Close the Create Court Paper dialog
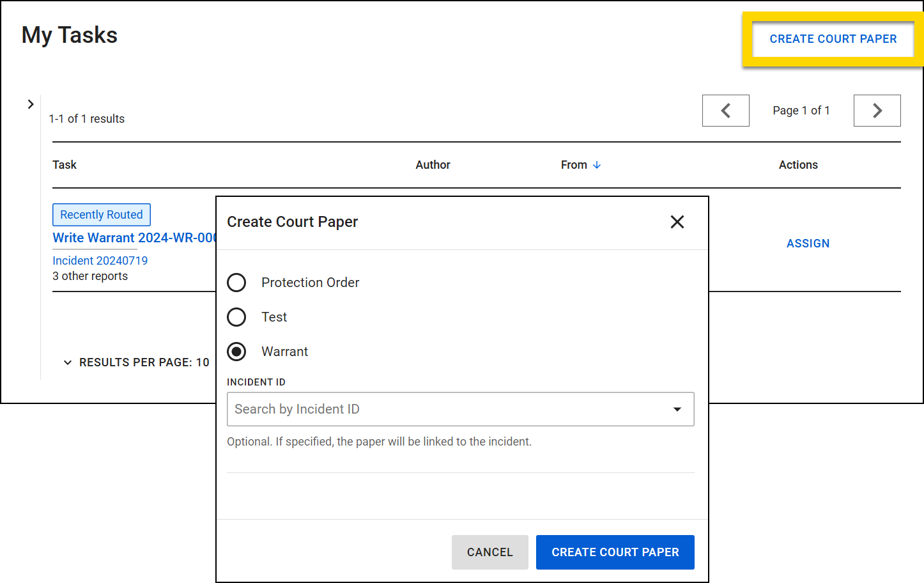 (x=677, y=222)
